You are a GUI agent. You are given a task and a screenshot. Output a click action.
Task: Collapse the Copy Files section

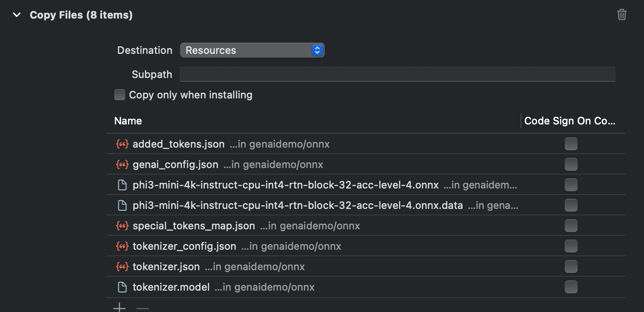(17, 15)
